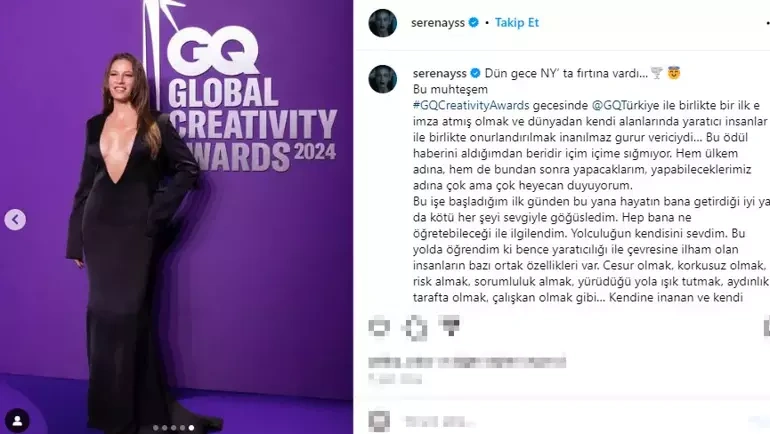Viewport: 770px width, 434px height.
Task: Save the post with bookmark icon
Action: 767,327
